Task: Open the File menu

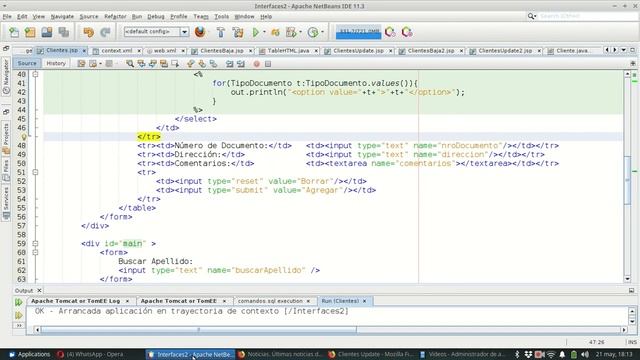Action: [x=7, y=16]
